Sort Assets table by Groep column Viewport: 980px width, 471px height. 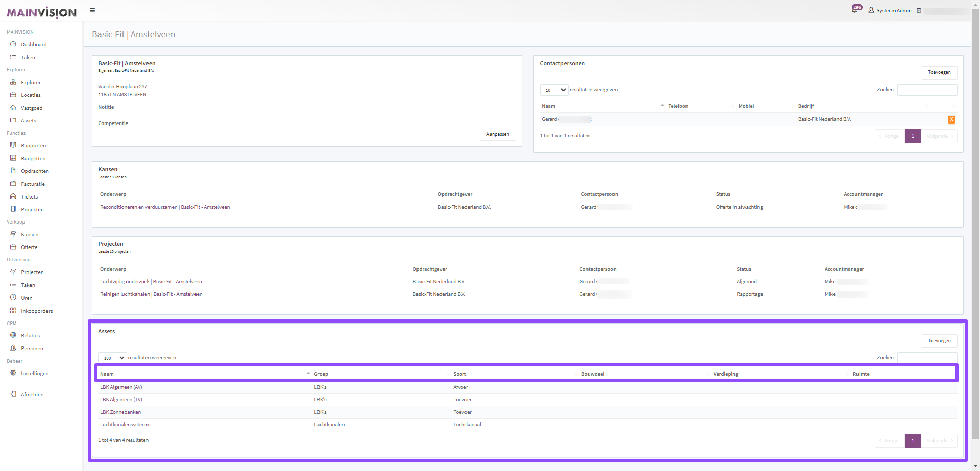click(321, 374)
